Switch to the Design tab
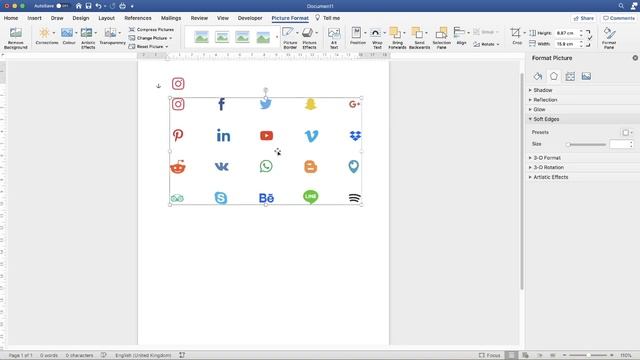Screen dimensions: 640x360 (80, 18)
